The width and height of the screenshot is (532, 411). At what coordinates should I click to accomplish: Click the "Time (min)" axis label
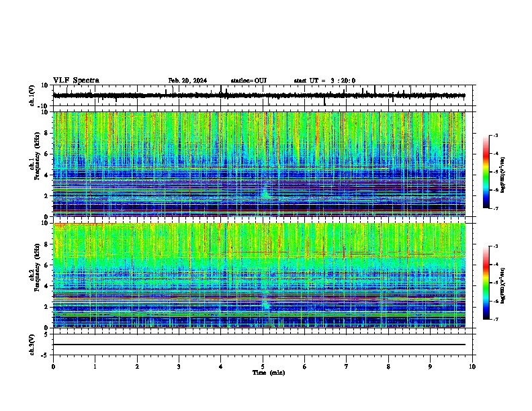coord(269,373)
